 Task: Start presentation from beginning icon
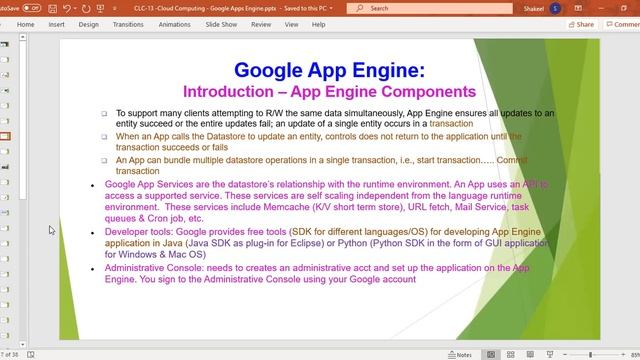[100, 9]
